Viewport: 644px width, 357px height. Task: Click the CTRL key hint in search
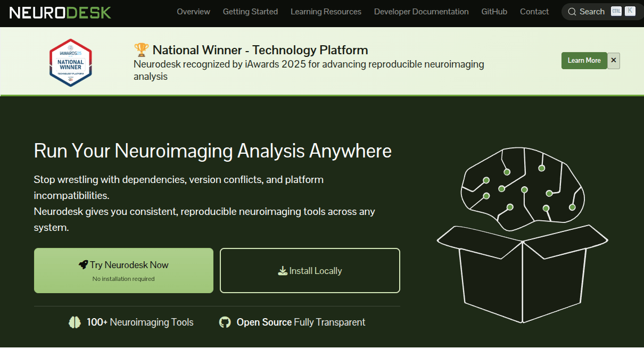pyautogui.click(x=616, y=11)
